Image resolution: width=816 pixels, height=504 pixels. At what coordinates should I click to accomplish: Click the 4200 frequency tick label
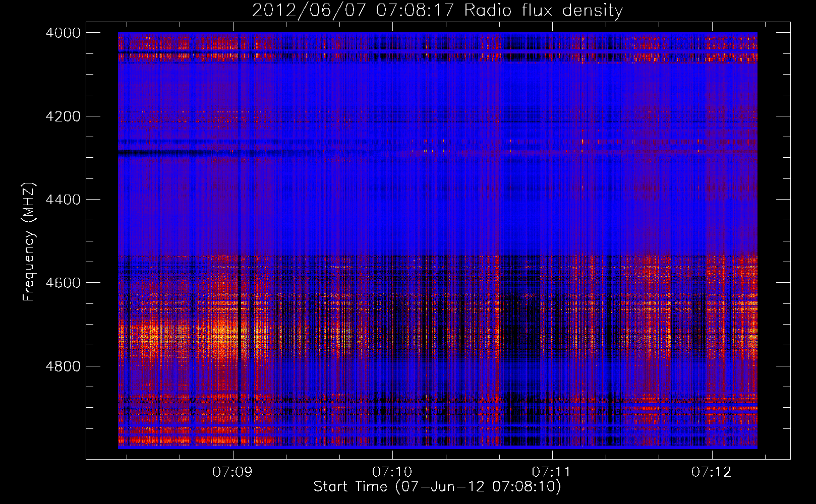pyautogui.click(x=63, y=116)
